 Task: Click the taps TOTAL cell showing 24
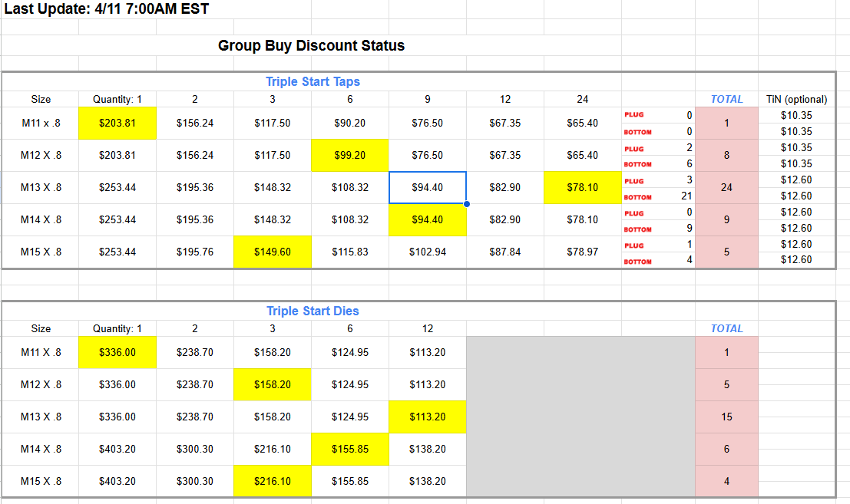click(726, 187)
